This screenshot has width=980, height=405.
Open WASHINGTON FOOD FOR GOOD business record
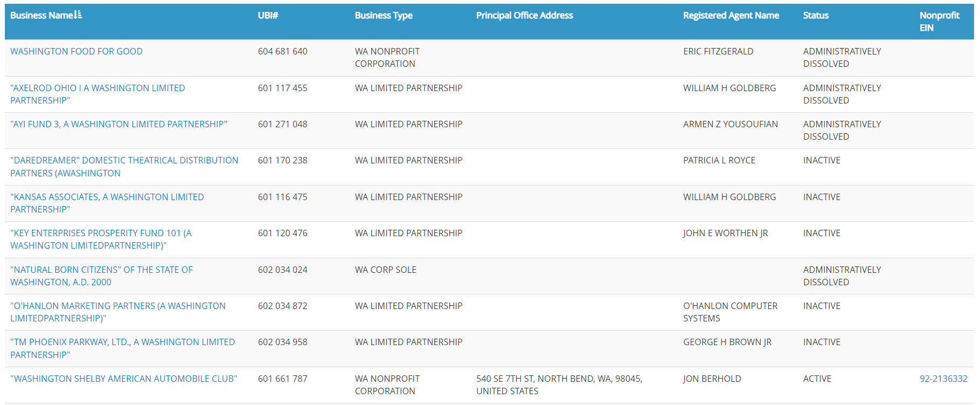click(77, 51)
